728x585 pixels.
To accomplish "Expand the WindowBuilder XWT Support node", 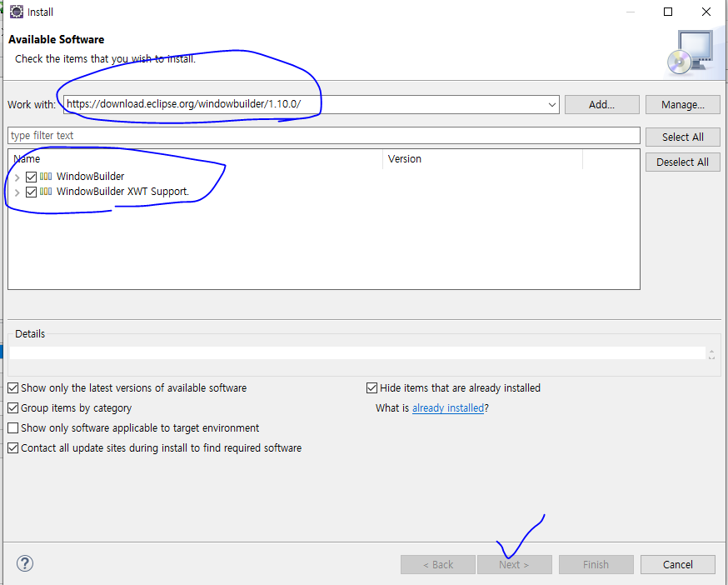I will pos(17,192).
